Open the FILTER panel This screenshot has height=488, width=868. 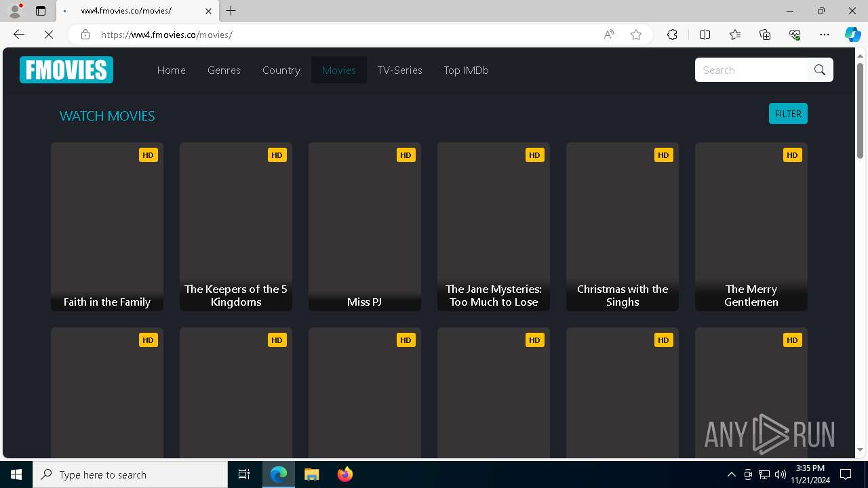pyautogui.click(x=788, y=114)
